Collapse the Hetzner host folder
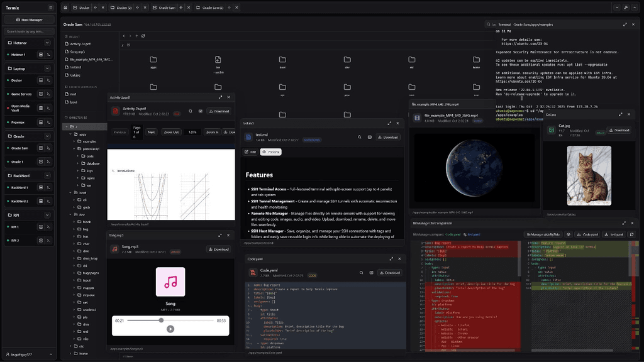 coord(47,43)
